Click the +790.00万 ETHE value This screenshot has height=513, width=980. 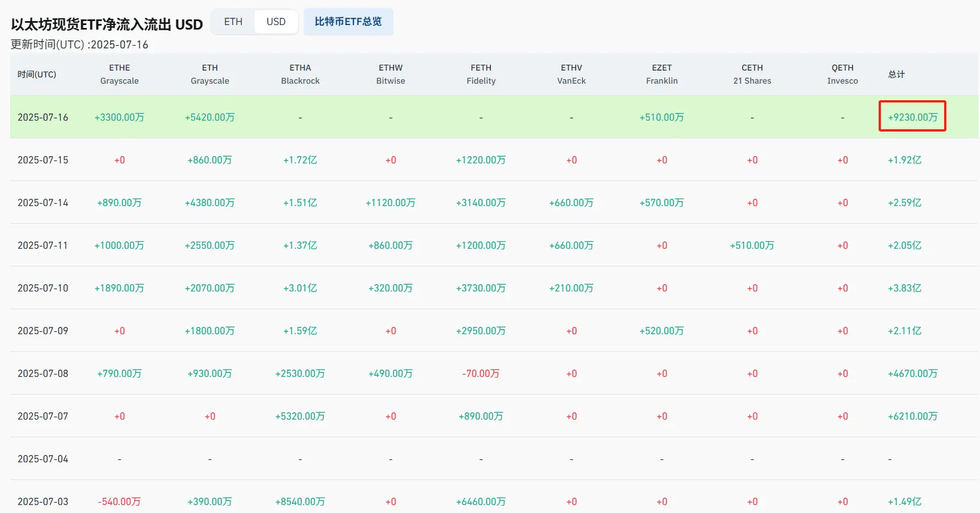click(x=120, y=374)
